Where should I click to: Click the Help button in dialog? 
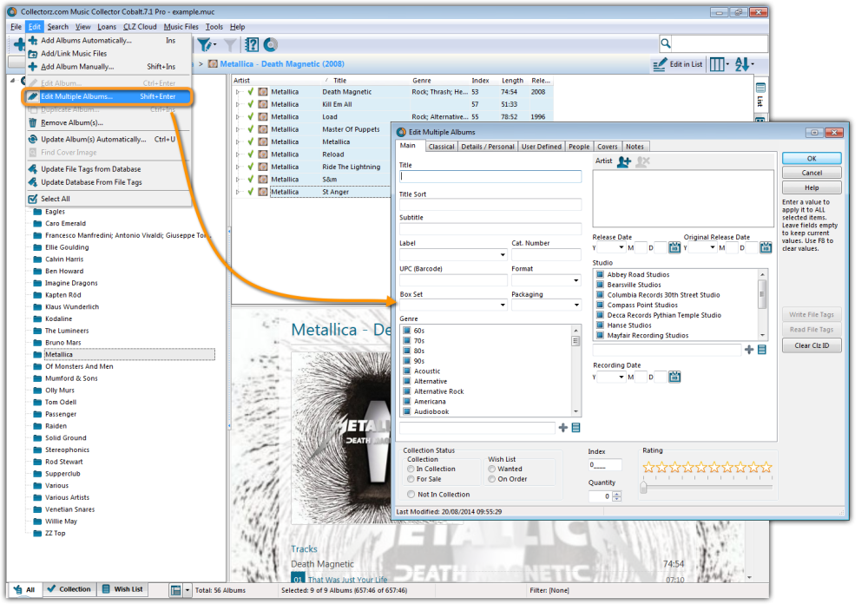click(812, 188)
